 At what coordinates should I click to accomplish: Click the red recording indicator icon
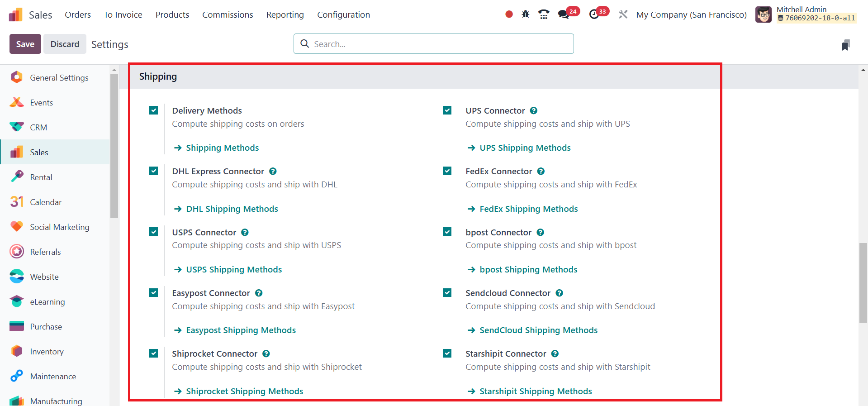(x=509, y=14)
